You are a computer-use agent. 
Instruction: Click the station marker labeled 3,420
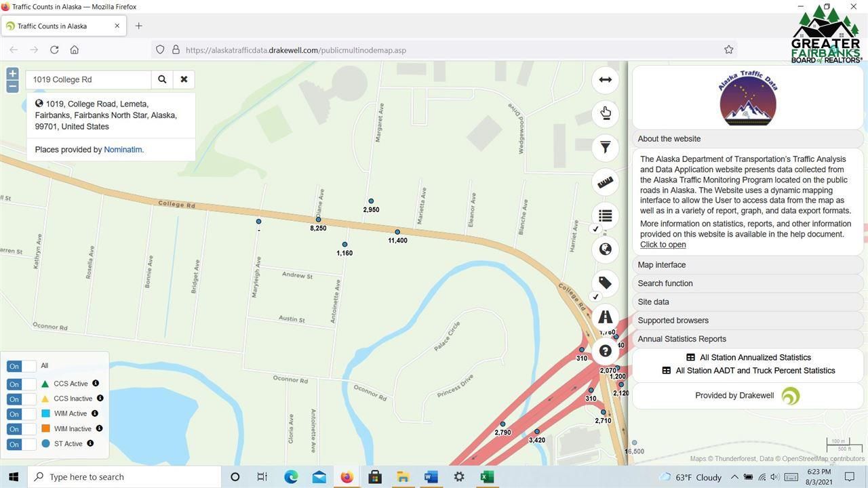pyautogui.click(x=537, y=432)
